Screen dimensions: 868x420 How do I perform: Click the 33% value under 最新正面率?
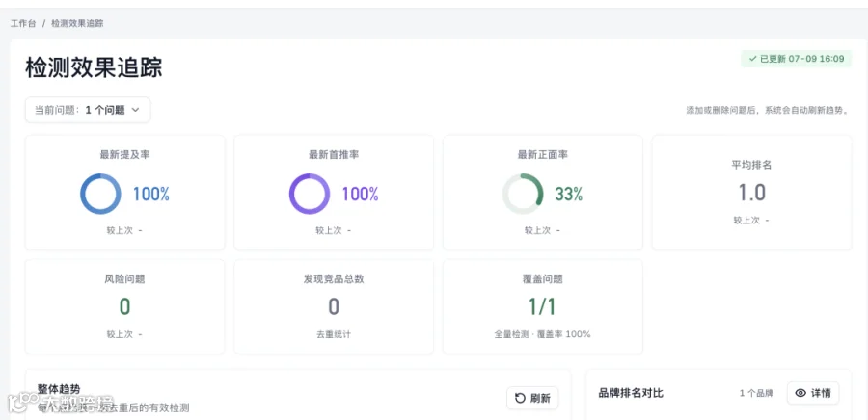coord(568,194)
